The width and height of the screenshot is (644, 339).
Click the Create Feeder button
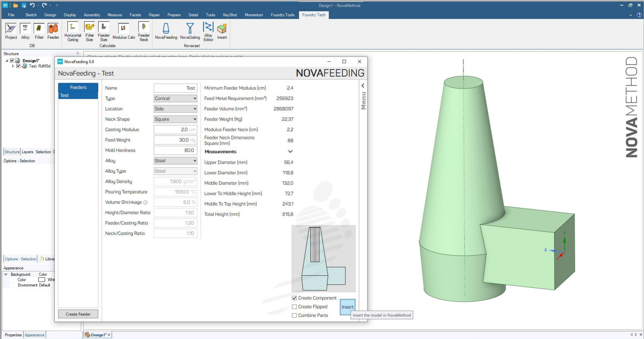(78, 314)
